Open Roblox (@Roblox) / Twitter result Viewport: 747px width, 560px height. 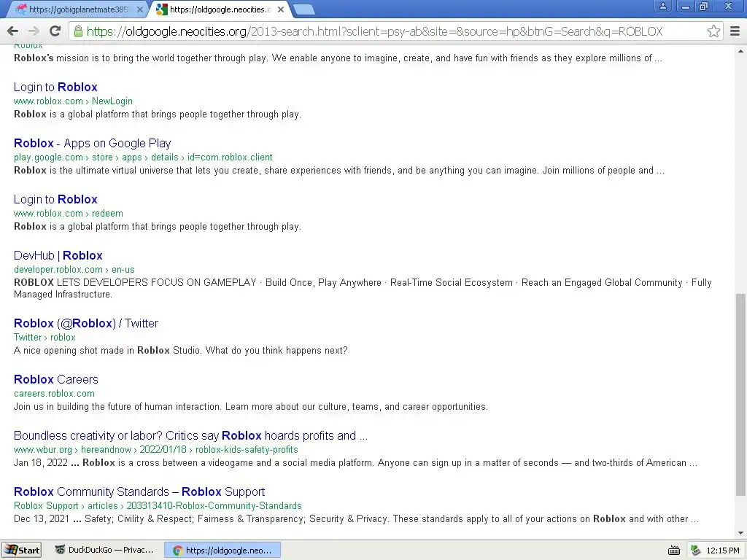pos(86,323)
